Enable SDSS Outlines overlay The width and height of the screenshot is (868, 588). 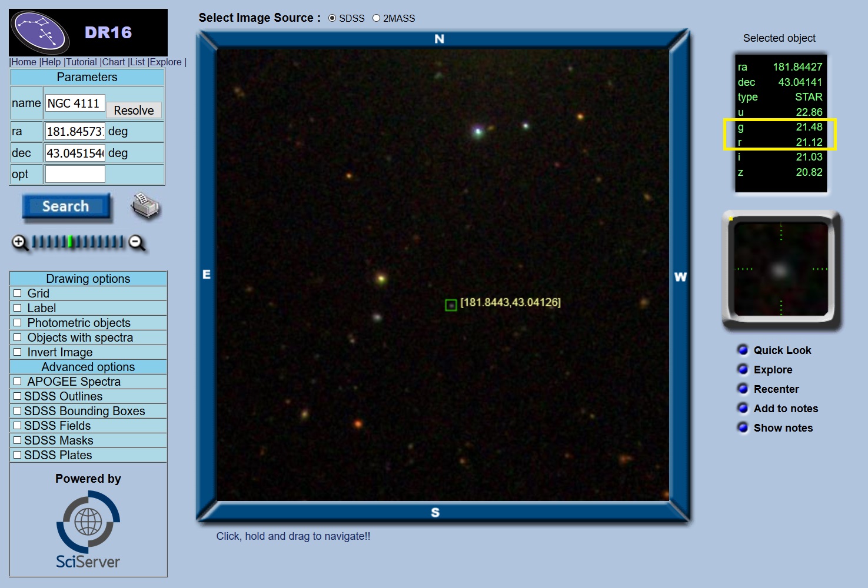(x=18, y=396)
